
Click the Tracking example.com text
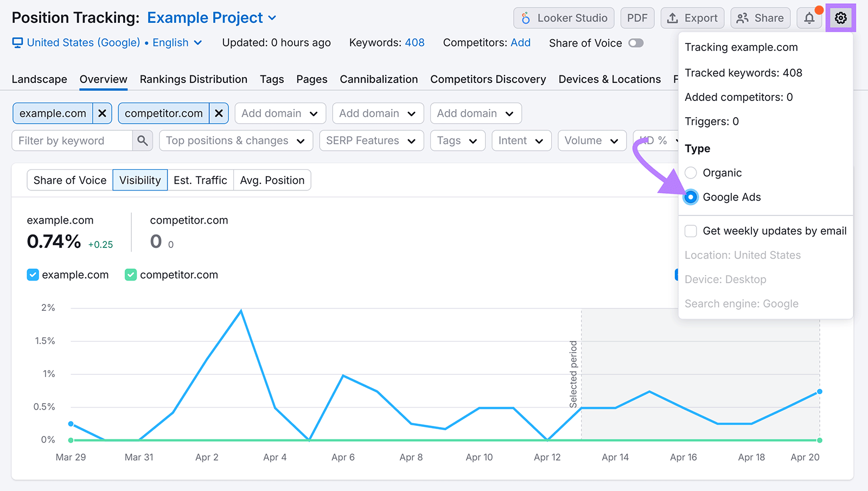pos(741,47)
